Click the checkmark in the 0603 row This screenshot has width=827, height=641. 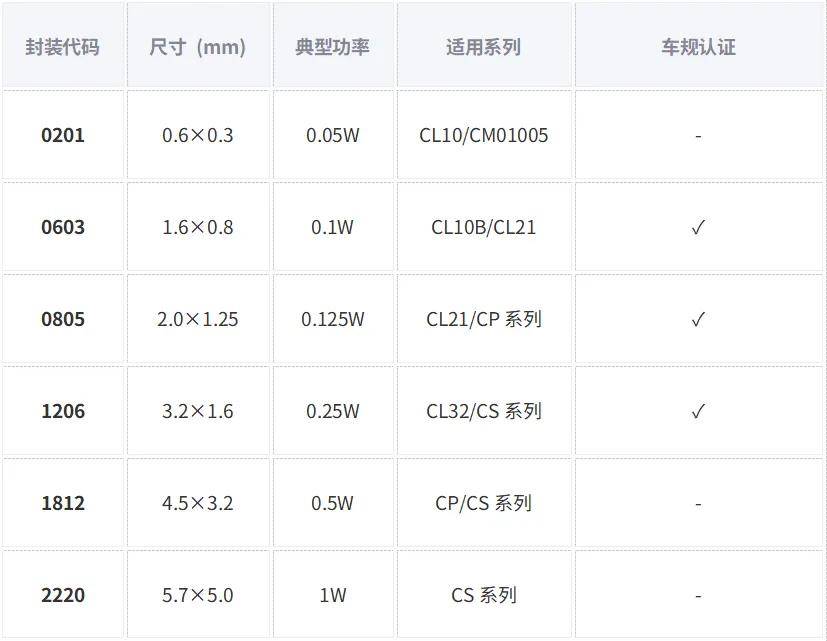[x=698, y=228]
